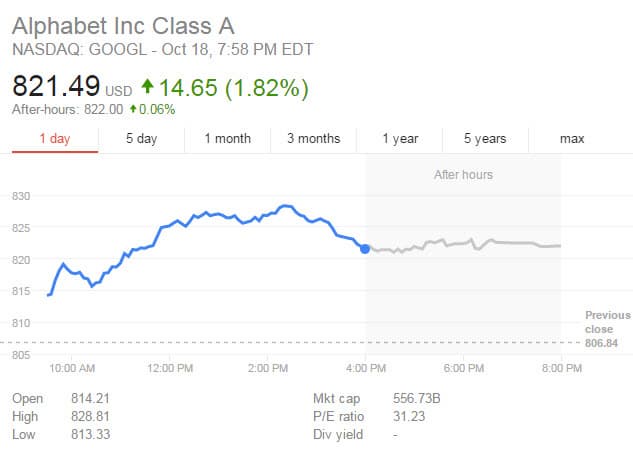Switch to the 1 year tab

[x=400, y=139]
